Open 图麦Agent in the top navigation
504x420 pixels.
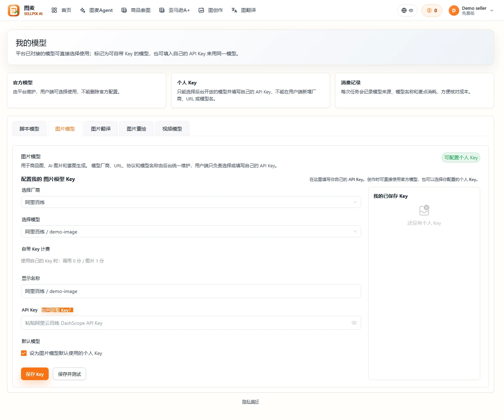click(96, 10)
